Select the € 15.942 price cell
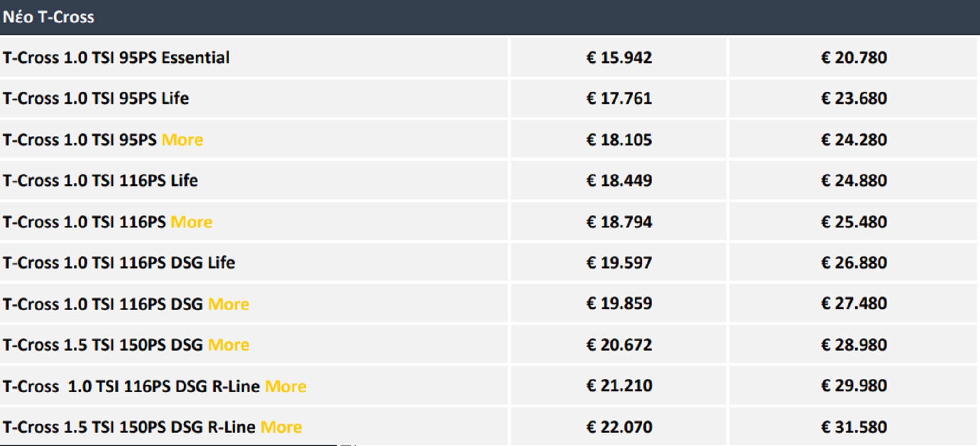980x446 pixels. 619,58
